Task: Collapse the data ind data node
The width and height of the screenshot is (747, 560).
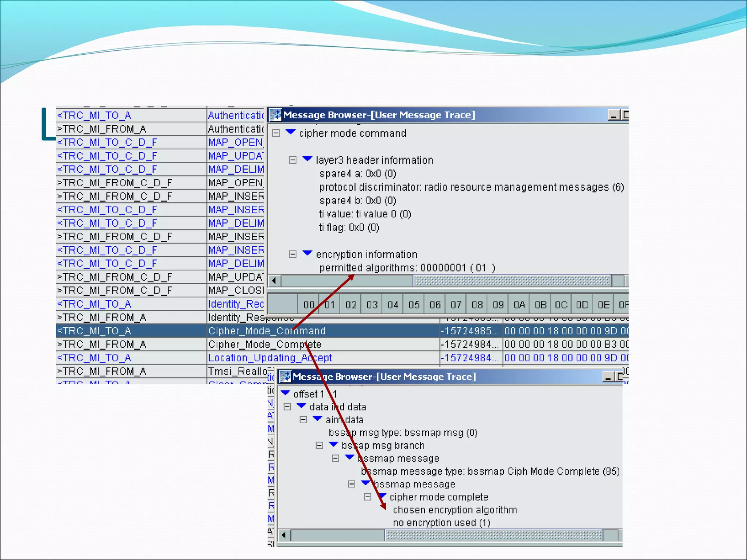Action: point(287,407)
